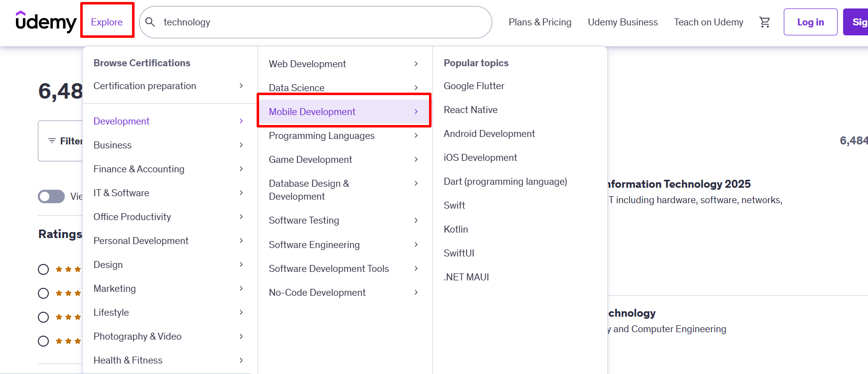The height and width of the screenshot is (374, 868).
Task: Select the third star rating radio button
Action: click(43, 317)
